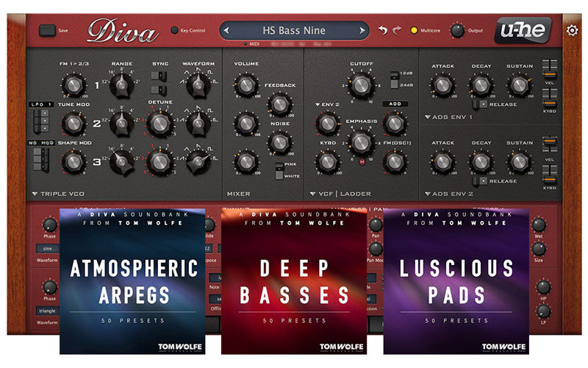Click ADS ENV 2 Attack knob
This screenshot has width=588, height=368.
coord(442,162)
